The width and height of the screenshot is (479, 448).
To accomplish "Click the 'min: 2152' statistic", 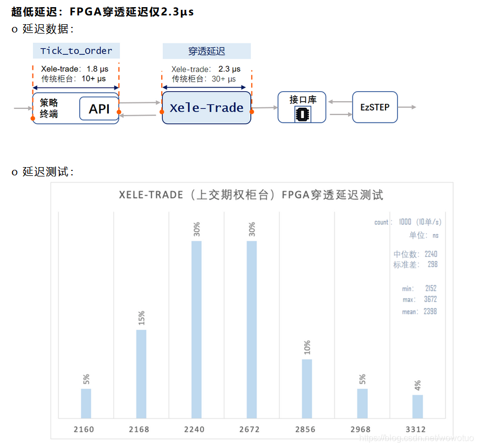I will 419,288.
